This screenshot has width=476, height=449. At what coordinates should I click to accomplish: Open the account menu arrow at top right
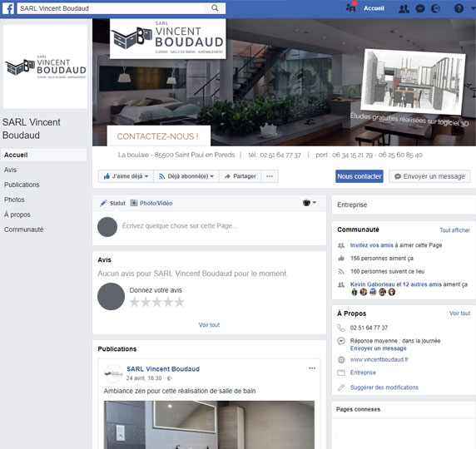point(473,8)
